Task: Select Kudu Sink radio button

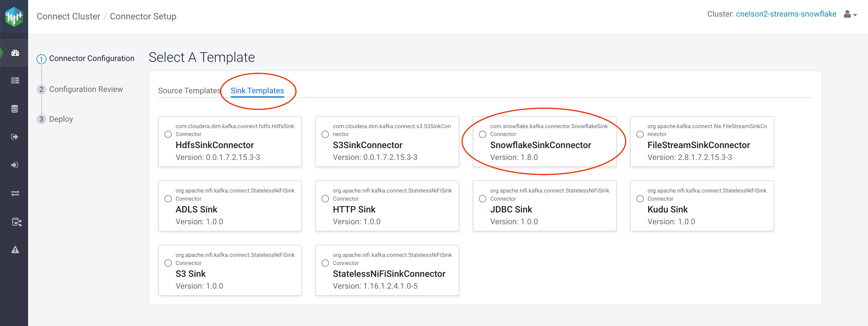Action: tap(640, 199)
